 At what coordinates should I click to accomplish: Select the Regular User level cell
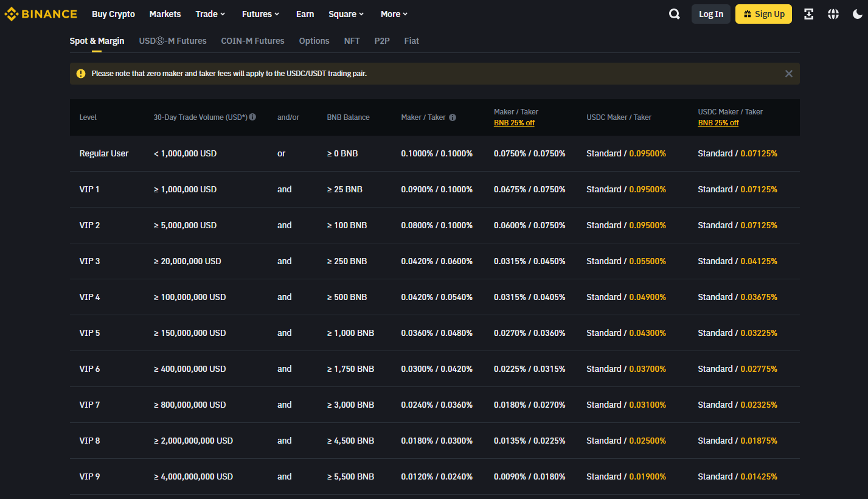(104, 153)
